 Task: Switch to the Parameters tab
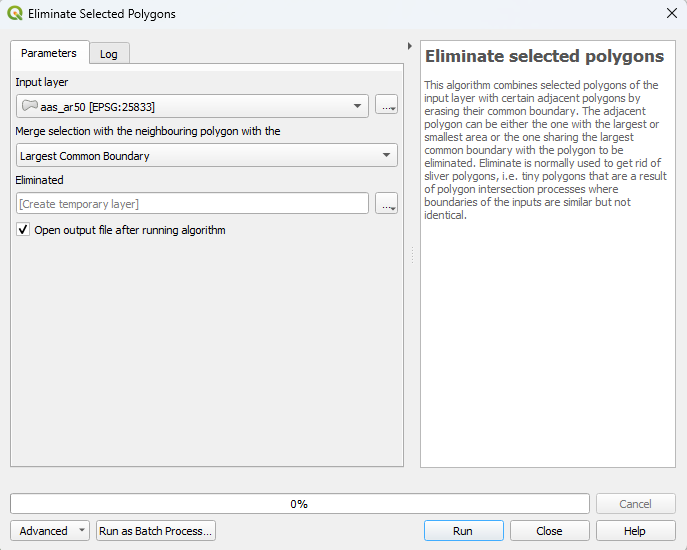(49, 53)
